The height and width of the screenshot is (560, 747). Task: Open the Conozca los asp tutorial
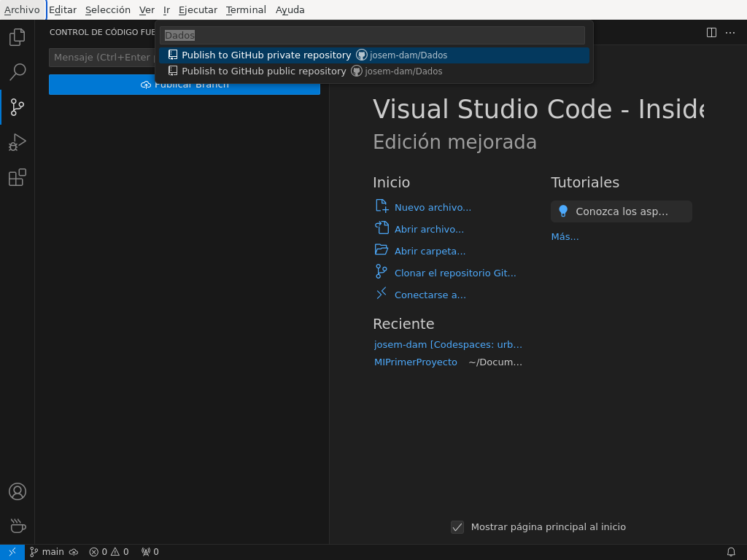[622, 211]
